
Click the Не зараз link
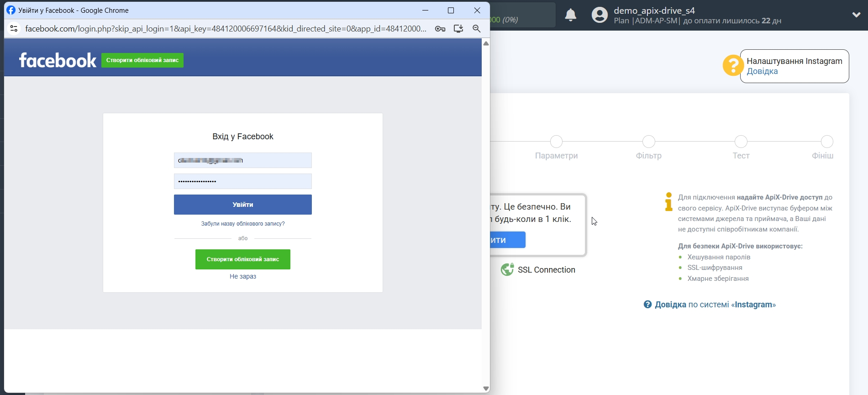point(243,276)
